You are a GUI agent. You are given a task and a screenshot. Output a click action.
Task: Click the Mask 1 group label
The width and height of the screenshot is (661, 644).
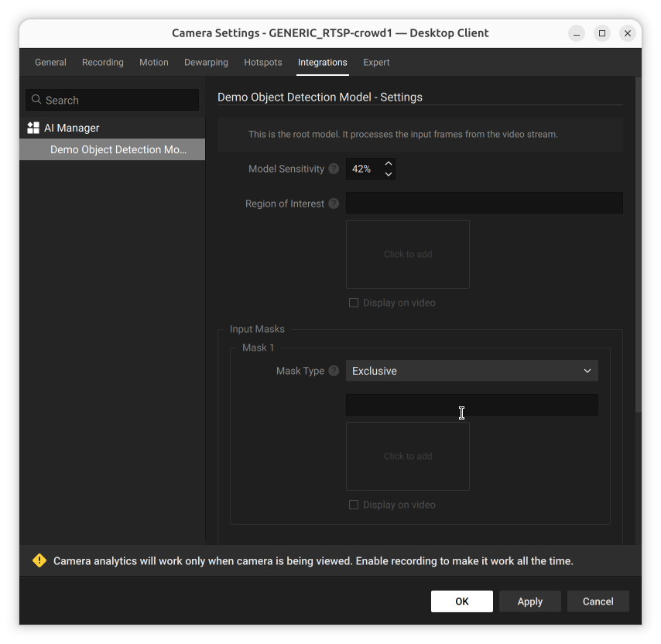tap(258, 348)
